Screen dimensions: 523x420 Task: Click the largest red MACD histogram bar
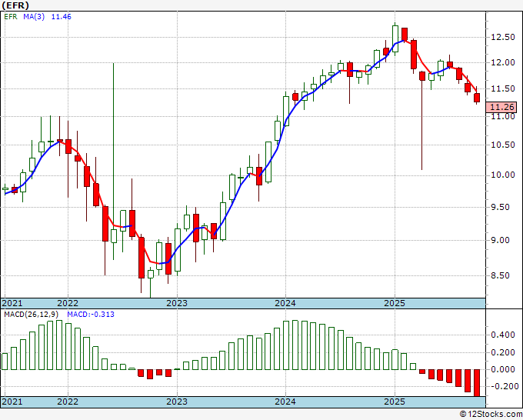coord(477,383)
